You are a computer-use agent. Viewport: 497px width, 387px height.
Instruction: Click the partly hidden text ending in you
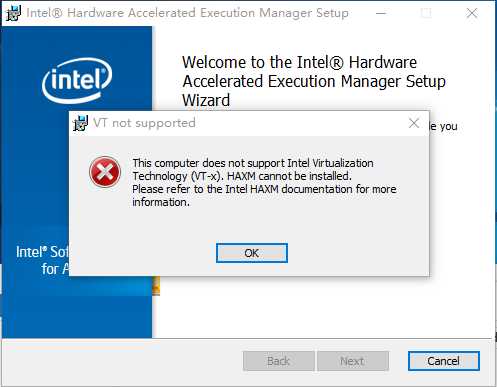444,127
